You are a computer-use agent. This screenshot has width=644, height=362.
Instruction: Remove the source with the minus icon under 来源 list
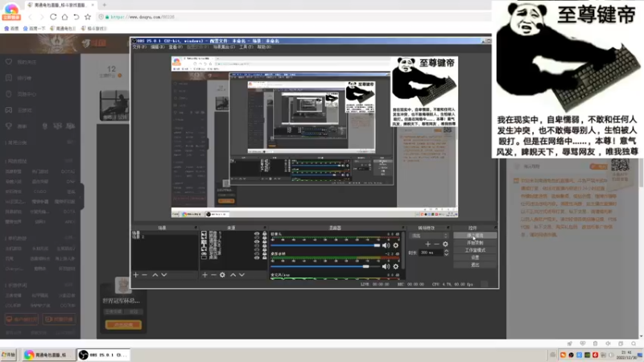[213, 274]
